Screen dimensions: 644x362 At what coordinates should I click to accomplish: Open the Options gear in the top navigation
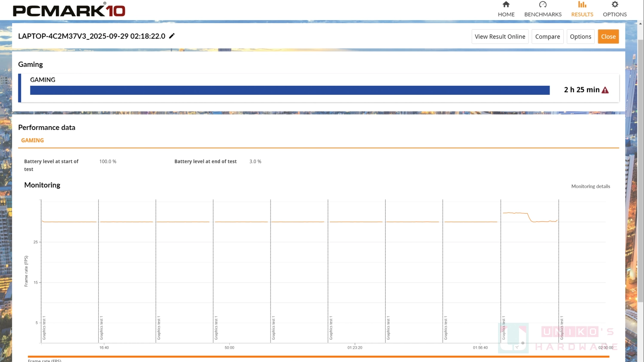click(615, 9)
